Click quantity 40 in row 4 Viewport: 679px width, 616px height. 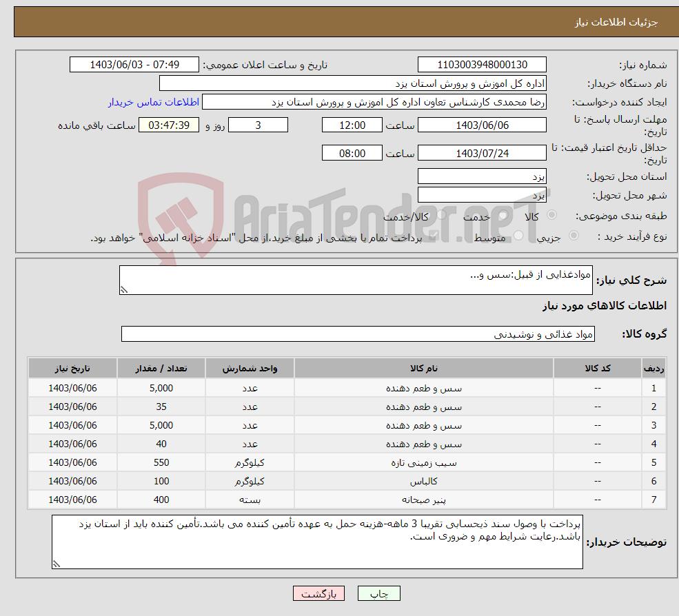(161, 444)
